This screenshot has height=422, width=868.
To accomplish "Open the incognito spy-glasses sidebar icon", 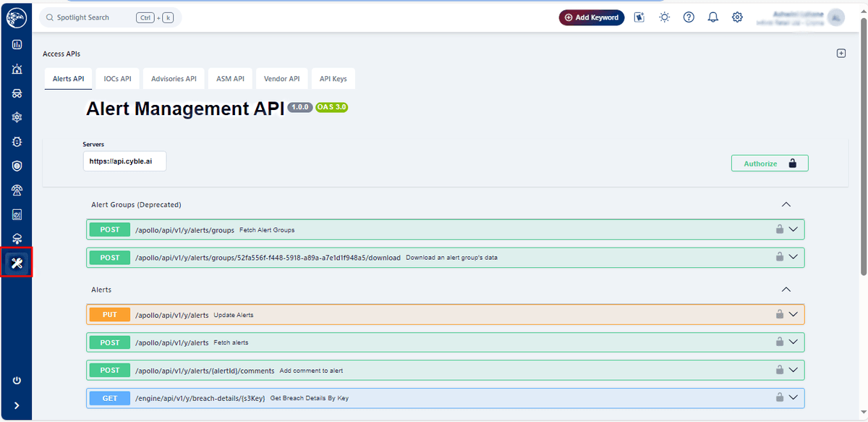I will pyautogui.click(x=17, y=93).
